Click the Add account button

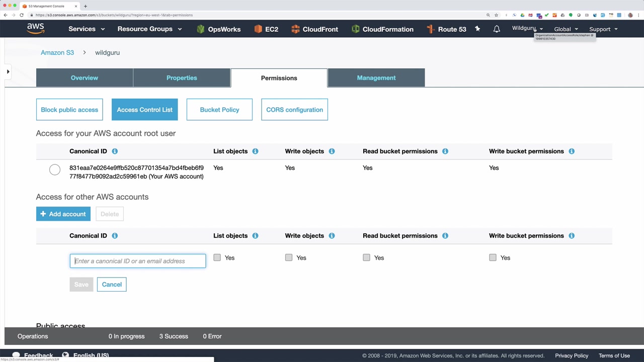(x=63, y=214)
